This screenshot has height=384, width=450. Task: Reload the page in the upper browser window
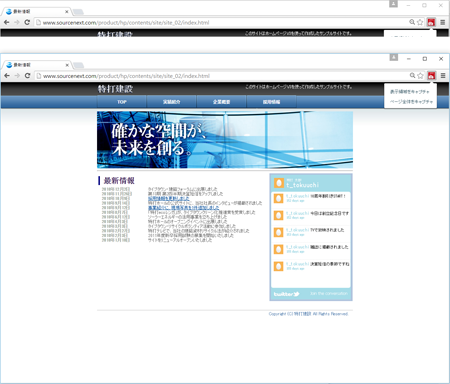(27, 22)
